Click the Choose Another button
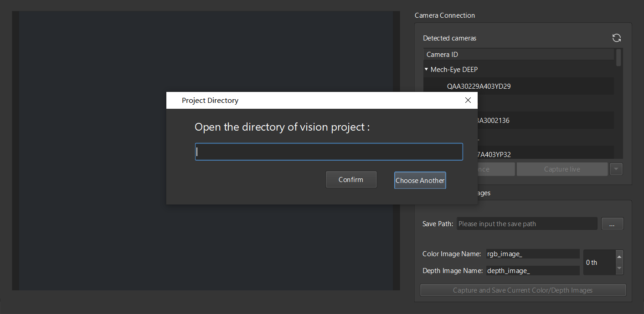644x314 pixels. pos(420,180)
